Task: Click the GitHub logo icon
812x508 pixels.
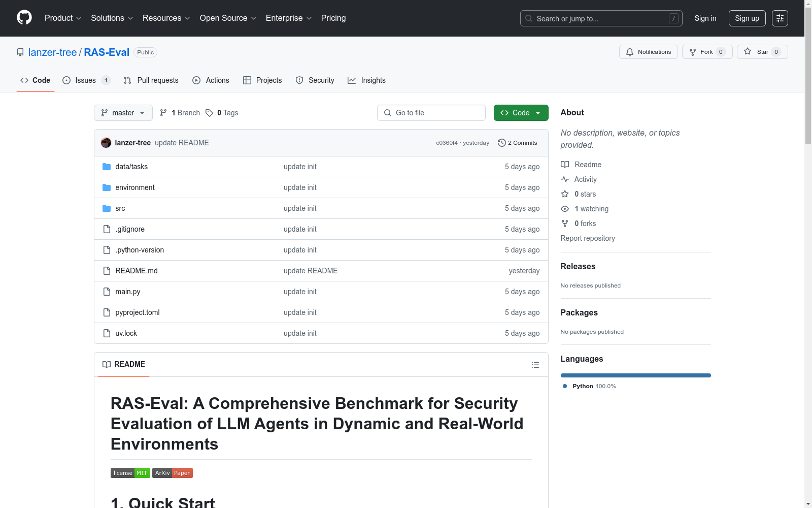Action: 24,18
